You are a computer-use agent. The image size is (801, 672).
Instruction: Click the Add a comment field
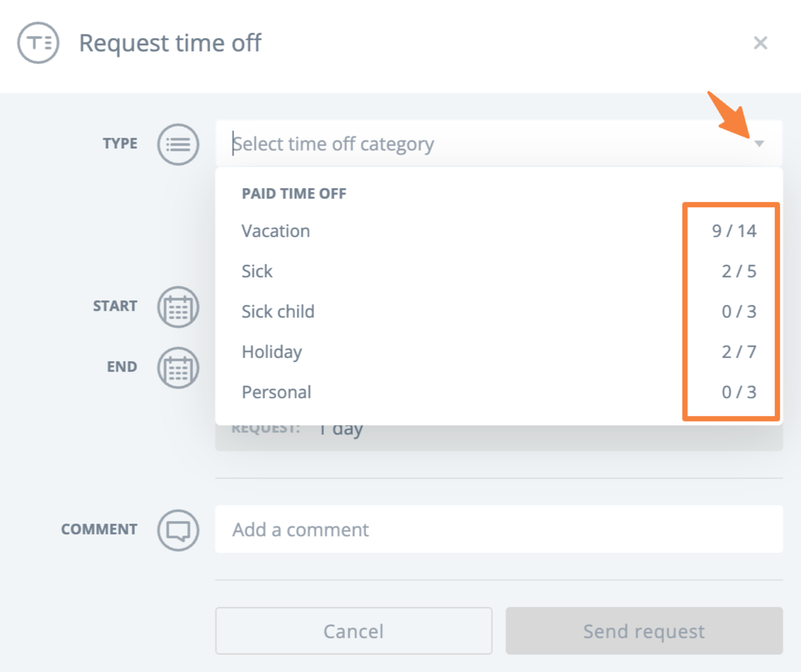coord(498,529)
